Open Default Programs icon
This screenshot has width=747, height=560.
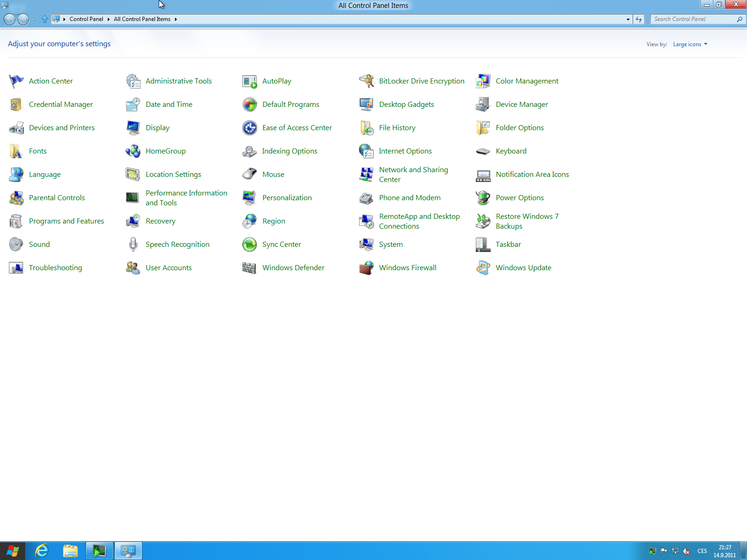point(250,105)
